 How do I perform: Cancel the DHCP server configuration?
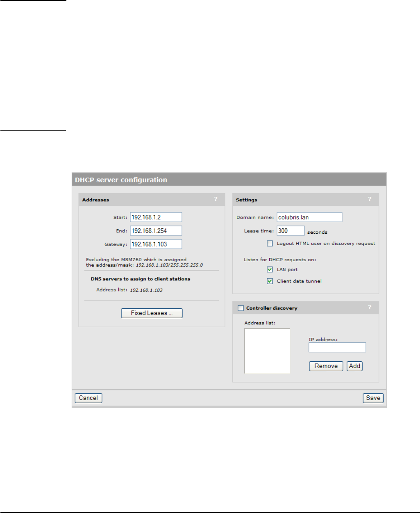[89, 398]
